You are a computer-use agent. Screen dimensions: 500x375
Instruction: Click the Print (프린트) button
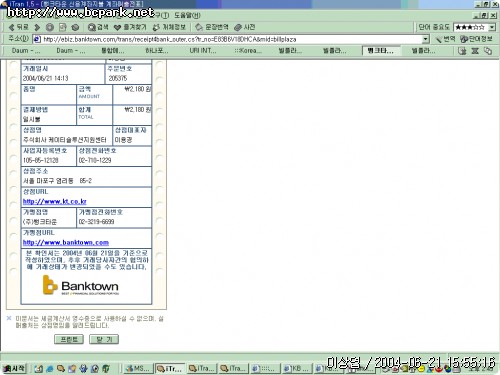click(69, 339)
